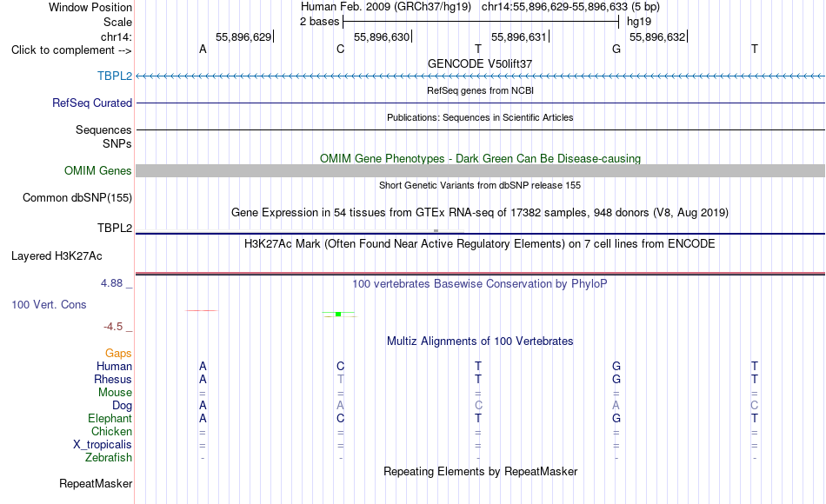Click position label 55,896,632
Screen dimensions: 826x504
(657, 36)
